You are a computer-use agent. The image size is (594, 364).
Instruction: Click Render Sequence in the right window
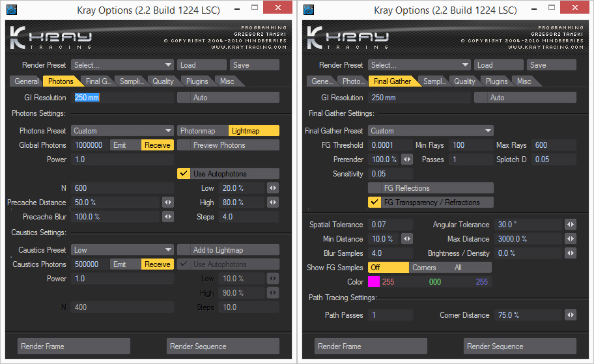tap(520, 346)
